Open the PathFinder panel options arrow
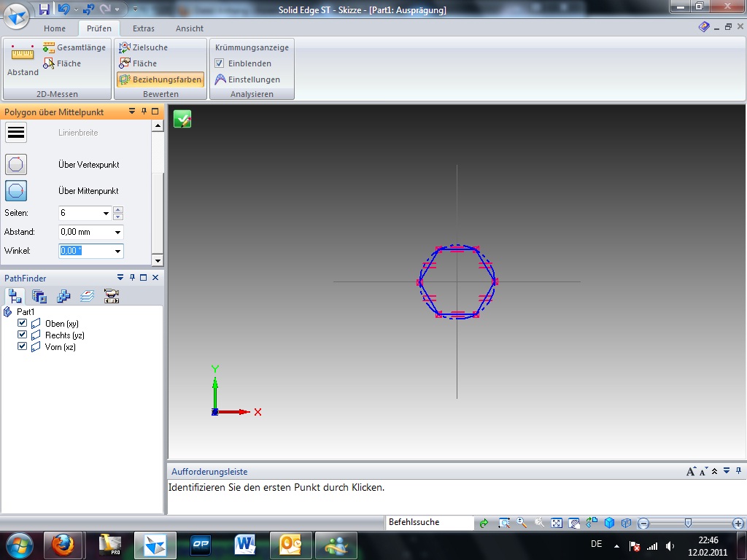The image size is (747, 560). [120, 278]
